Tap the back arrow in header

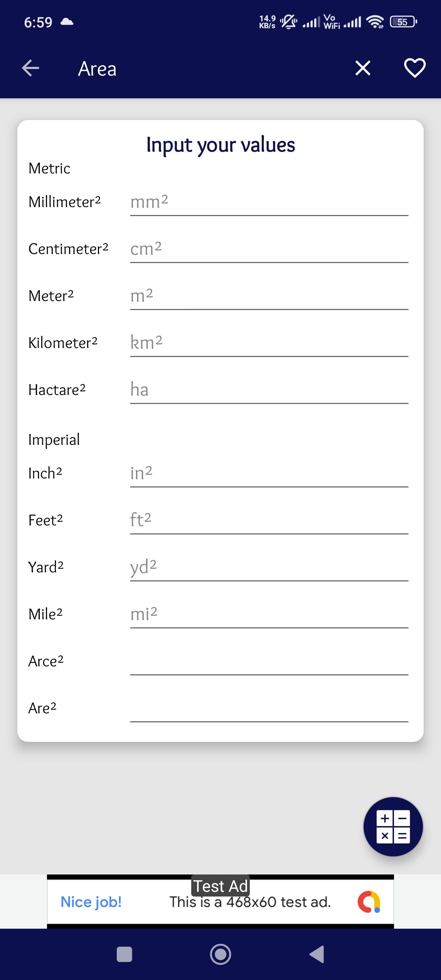pos(30,69)
